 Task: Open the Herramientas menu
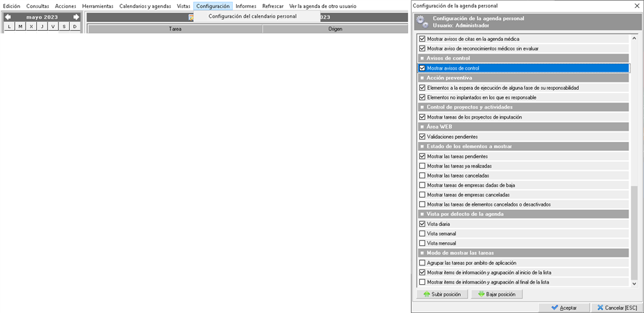tap(98, 6)
